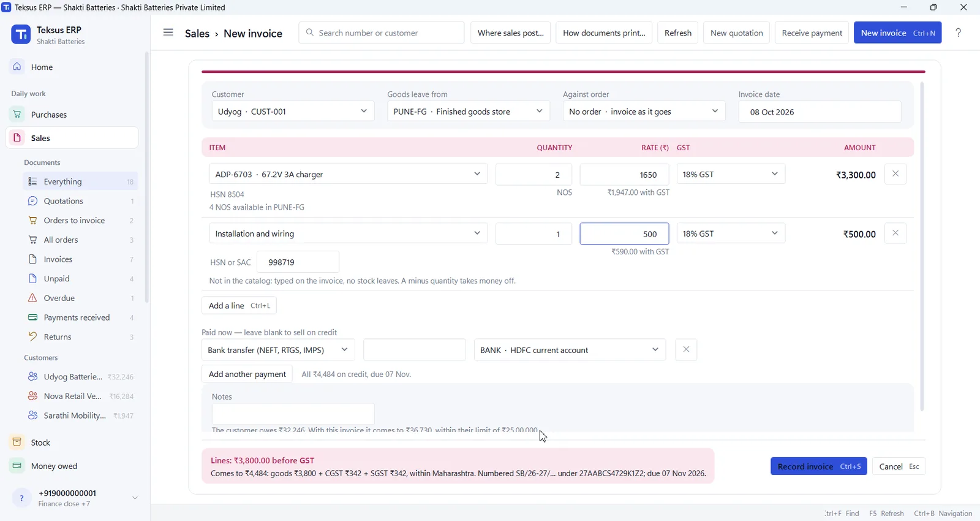Remove the bank transfer payment row
The image size is (980, 521).
tap(686, 349)
